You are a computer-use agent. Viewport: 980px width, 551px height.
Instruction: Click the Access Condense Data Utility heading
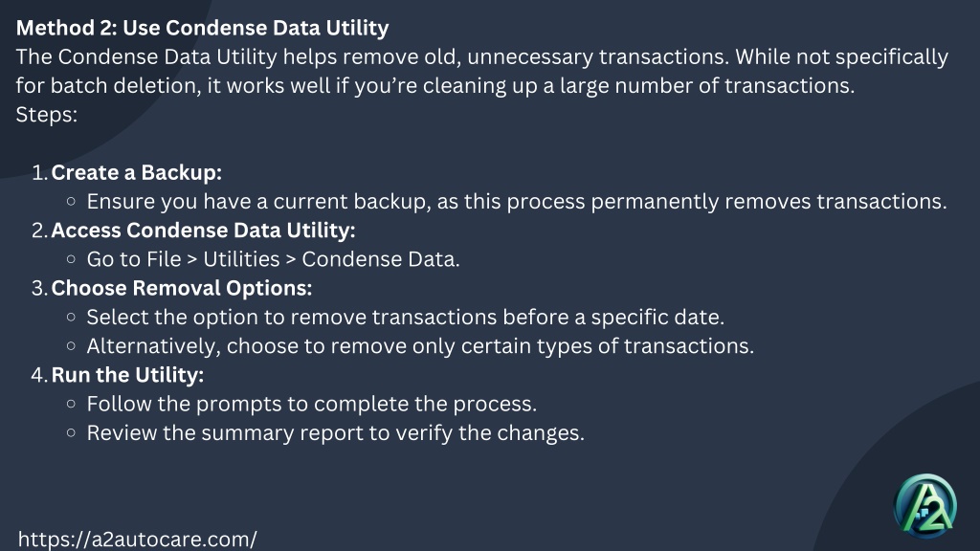(203, 230)
